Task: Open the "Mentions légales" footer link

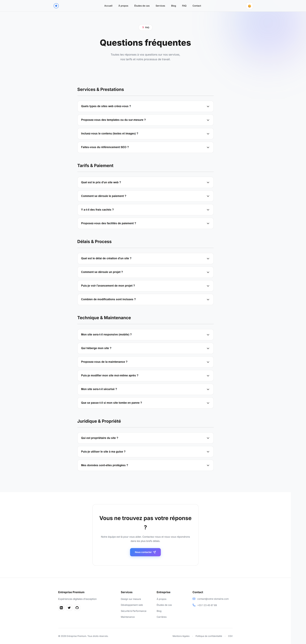Action: pos(181,636)
